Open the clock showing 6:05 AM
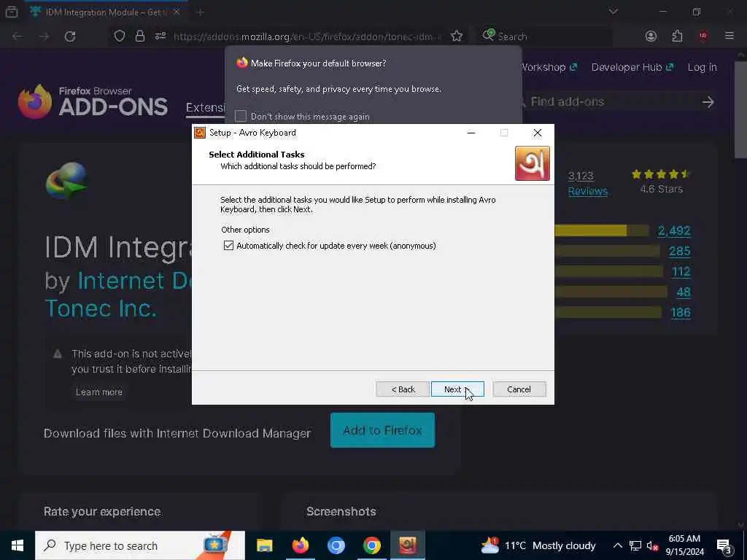The height and width of the screenshot is (560, 747). point(684,545)
